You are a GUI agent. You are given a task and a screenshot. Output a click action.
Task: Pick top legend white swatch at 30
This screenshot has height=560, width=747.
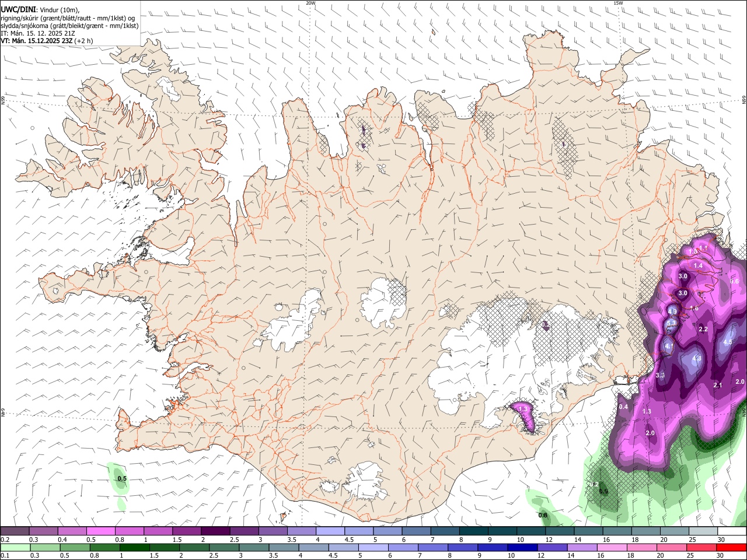pyautogui.click(x=732, y=531)
